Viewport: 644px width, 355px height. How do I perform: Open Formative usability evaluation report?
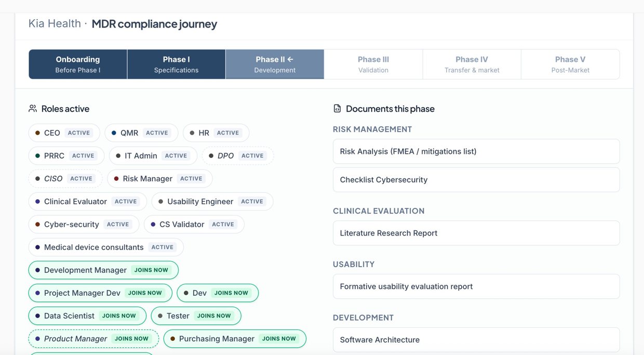coord(476,286)
